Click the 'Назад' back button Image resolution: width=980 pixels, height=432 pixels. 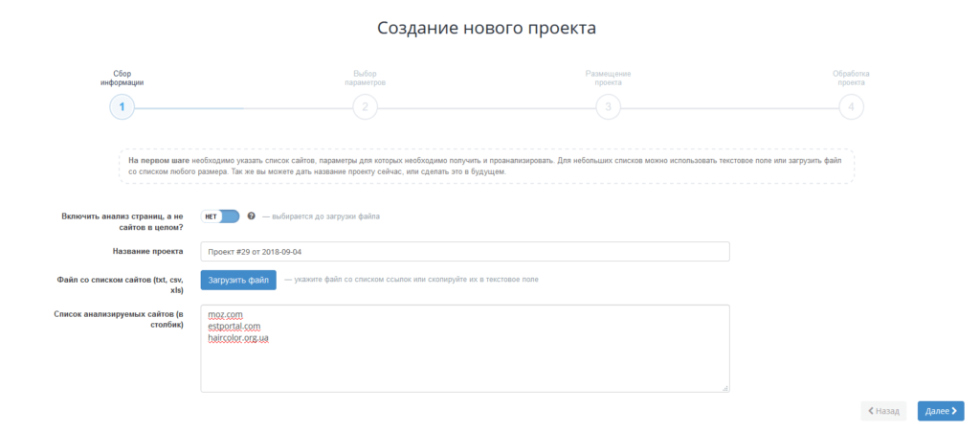point(883,411)
